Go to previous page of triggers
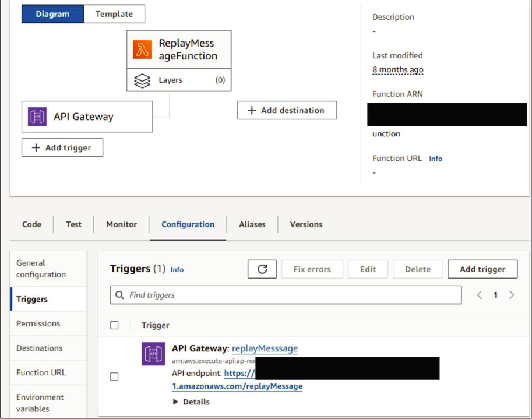 [480, 295]
